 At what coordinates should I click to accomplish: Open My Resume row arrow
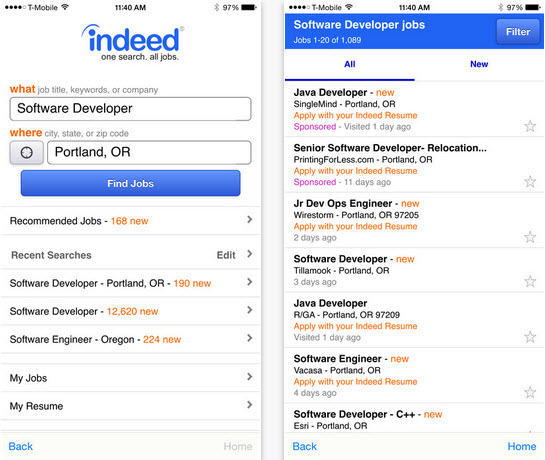point(249,405)
